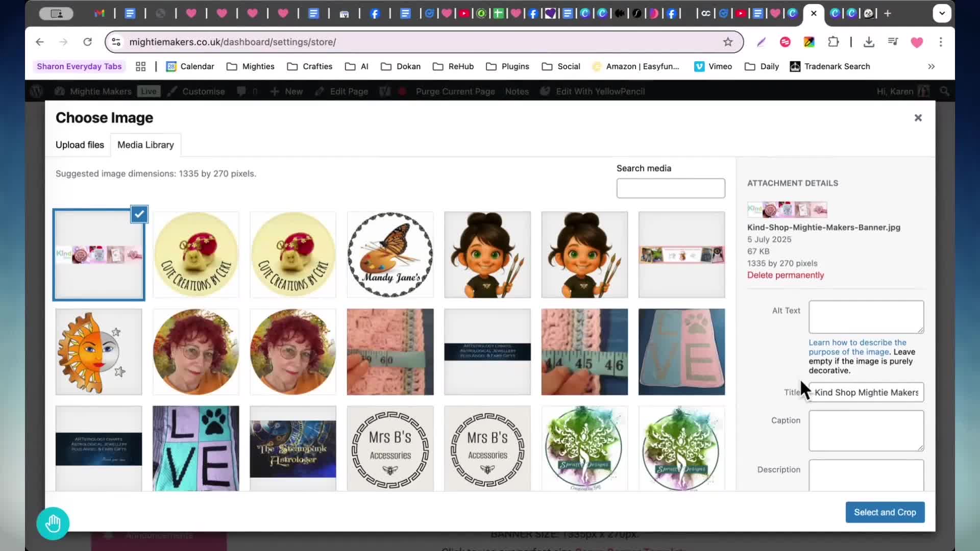The width and height of the screenshot is (980, 551).
Task: Select the Mandy Jane's butterfly logo thumbnail
Action: point(390,255)
